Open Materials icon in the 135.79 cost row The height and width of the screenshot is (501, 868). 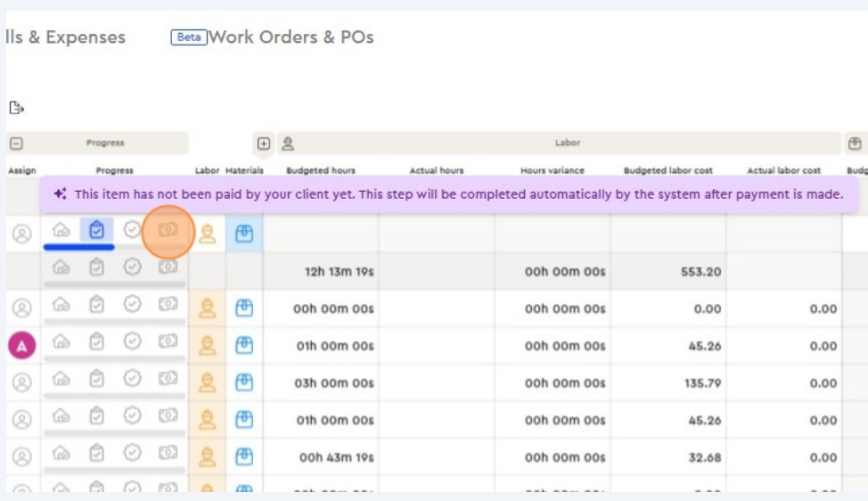pos(244,382)
